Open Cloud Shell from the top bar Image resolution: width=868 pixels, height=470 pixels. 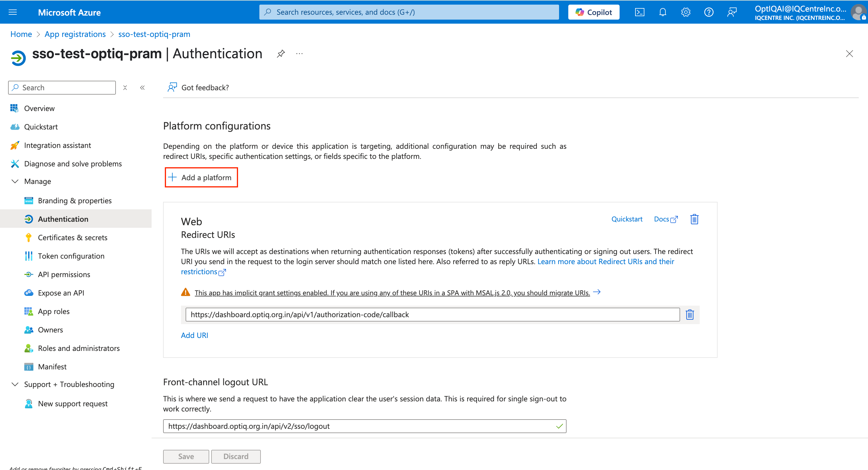pos(639,12)
